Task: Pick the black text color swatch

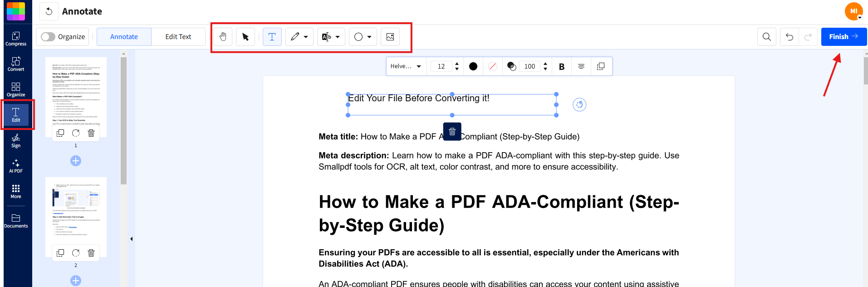Action: click(473, 66)
